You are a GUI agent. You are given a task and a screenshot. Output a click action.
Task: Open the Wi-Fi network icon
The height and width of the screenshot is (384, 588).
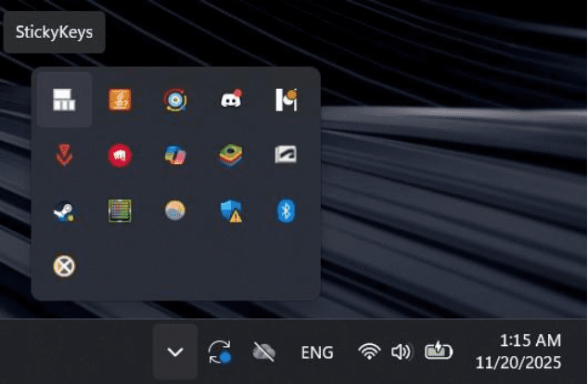point(369,352)
